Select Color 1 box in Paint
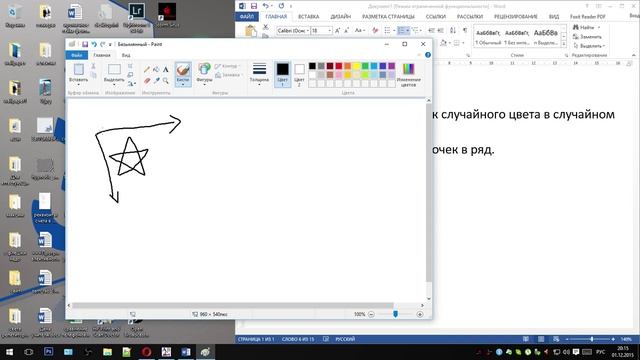 click(282, 74)
